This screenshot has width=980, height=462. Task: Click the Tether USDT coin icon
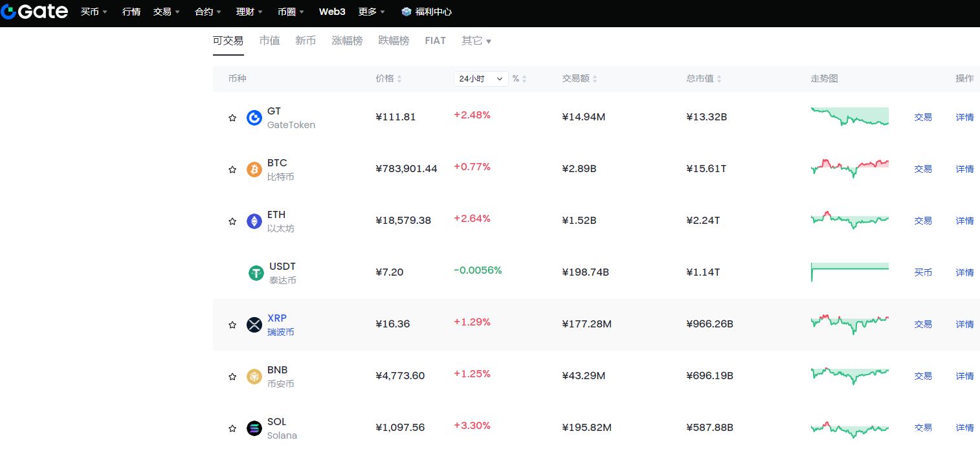coord(256,273)
